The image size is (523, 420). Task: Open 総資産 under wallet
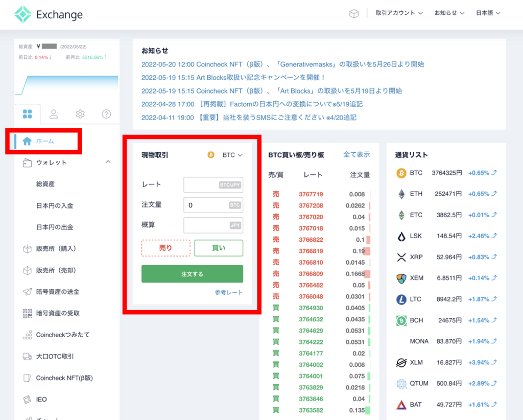pyautogui.click(x=45, y=184)
